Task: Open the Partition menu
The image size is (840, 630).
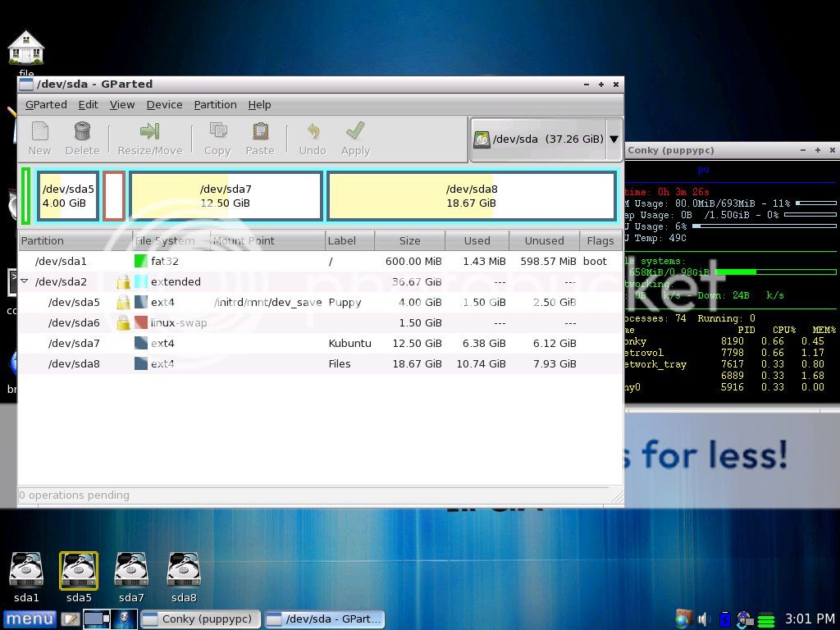Action: [215, 104]
